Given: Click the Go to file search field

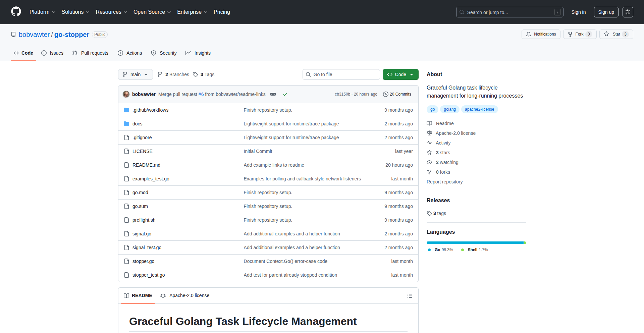Looking at the screenshot, I should coord(341,74).
